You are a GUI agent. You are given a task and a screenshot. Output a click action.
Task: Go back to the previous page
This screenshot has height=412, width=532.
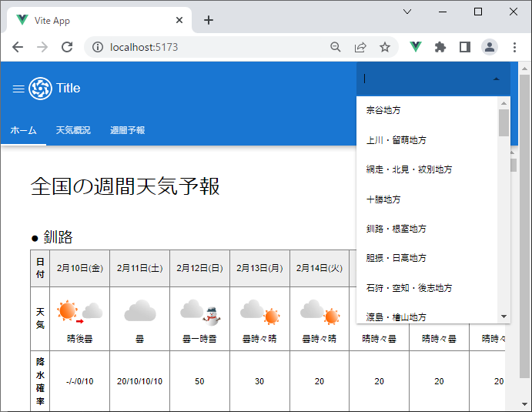pyautogui.click(x=18, y=47)
